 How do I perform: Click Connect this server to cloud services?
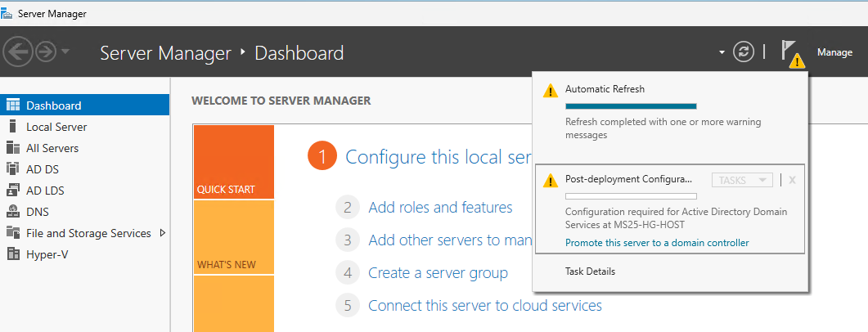click(485, 306)
